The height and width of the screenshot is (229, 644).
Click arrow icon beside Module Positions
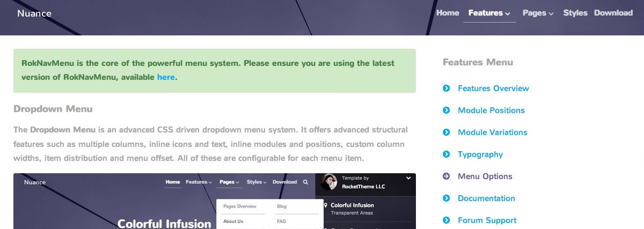pos(446,110)
